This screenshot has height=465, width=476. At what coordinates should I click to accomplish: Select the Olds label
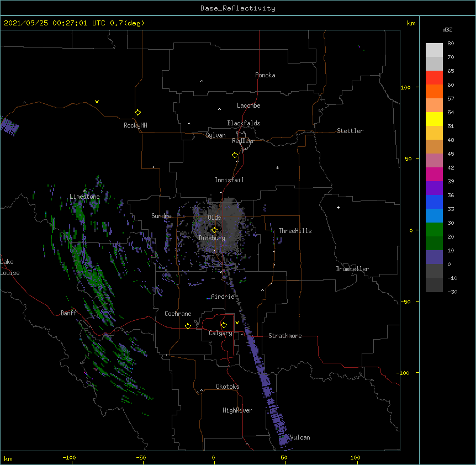point(214,218)
